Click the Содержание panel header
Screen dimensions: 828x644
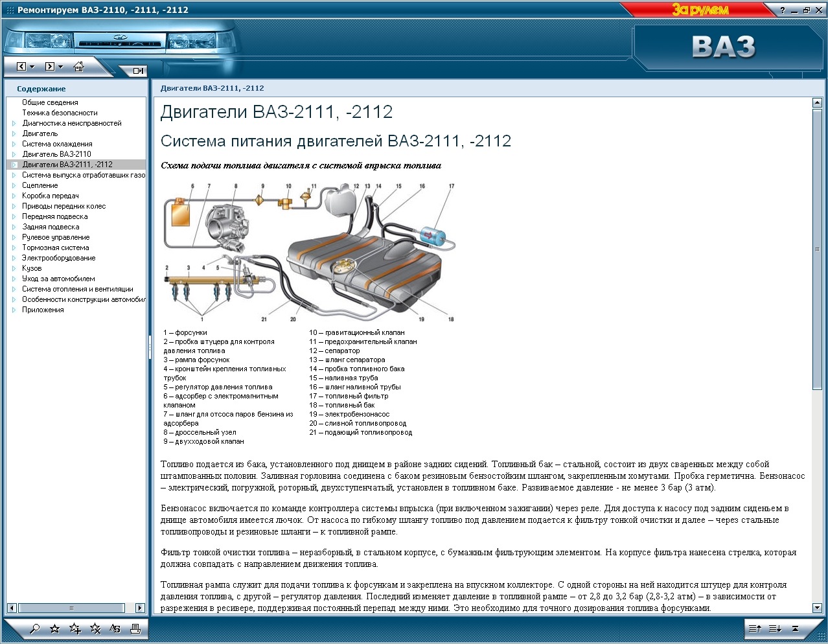click(76, 89)
